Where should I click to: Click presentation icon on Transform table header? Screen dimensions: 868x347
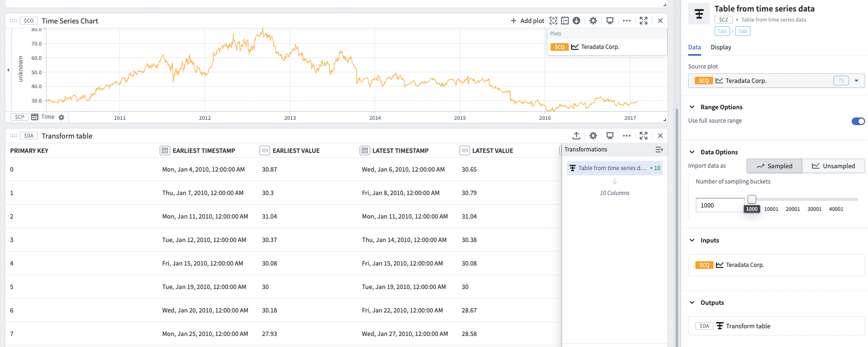tap(610, 136)
